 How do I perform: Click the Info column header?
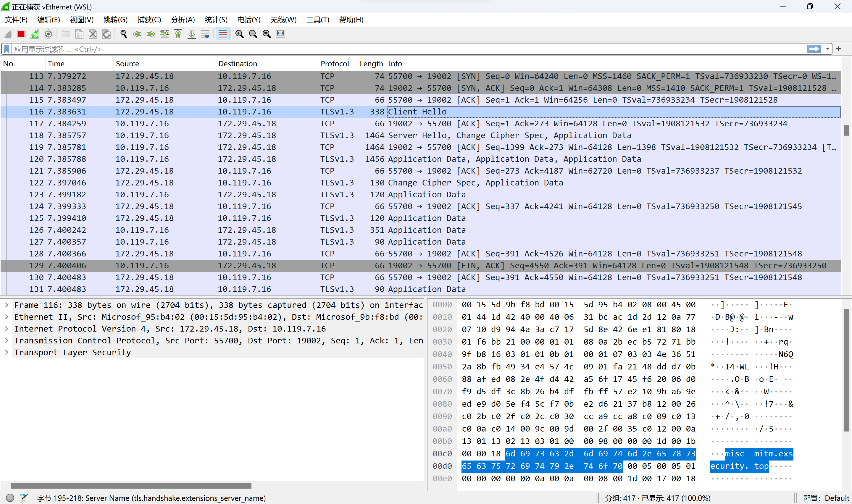coord(613,64)
